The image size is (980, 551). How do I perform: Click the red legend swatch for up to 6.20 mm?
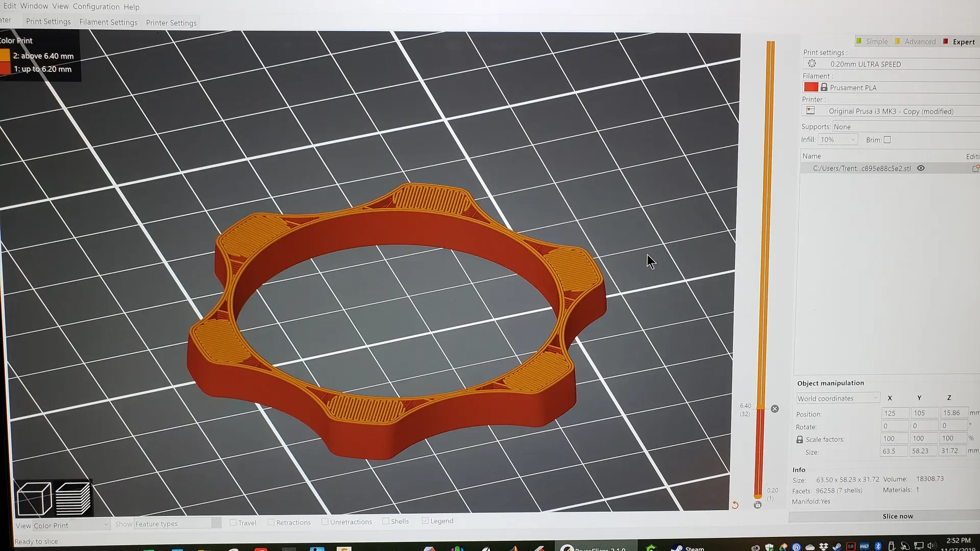pos(5,68)
